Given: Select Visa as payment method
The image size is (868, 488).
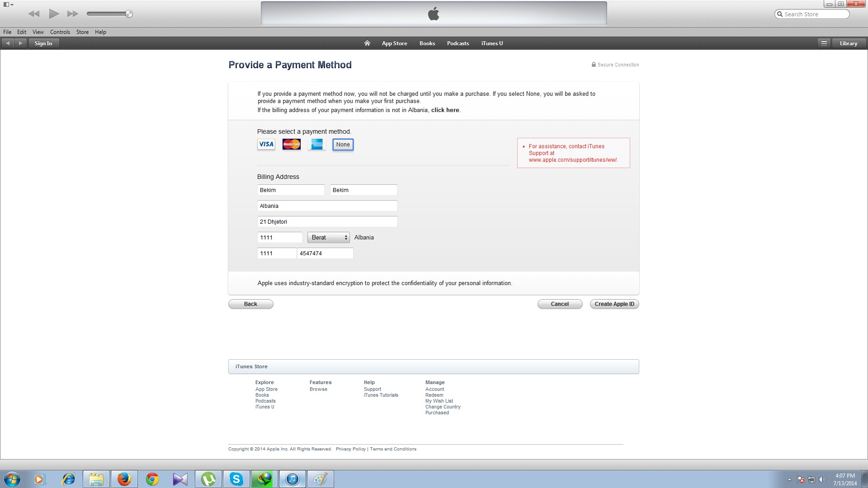Looking at the screenshot, I should [x=266, y=145].
